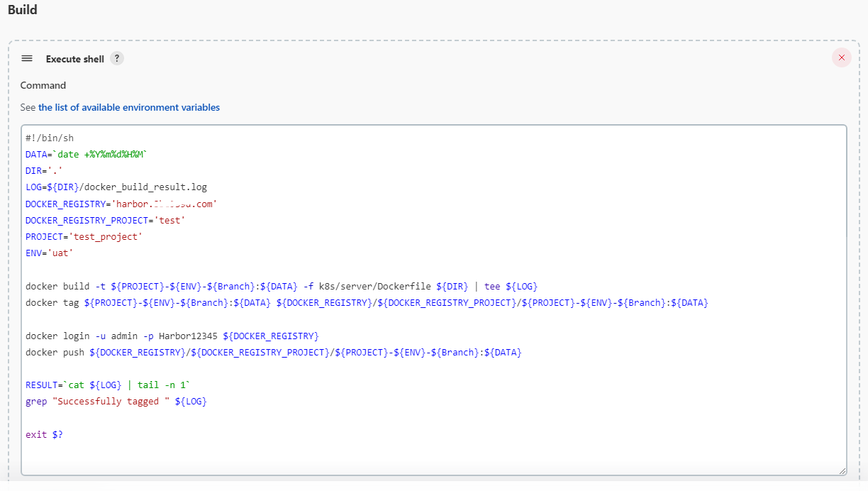Click the LOG docker_build_result.log line
868x491 pixels.
[116, 187]
